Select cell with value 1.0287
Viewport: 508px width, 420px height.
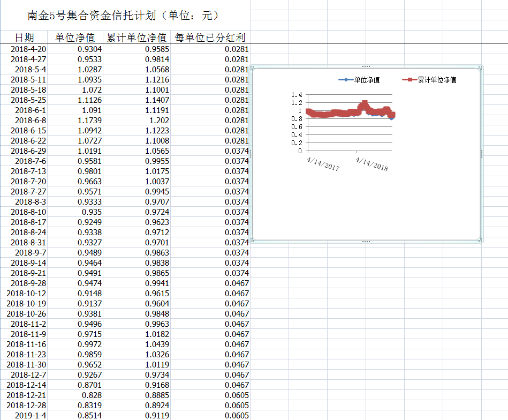75,70
